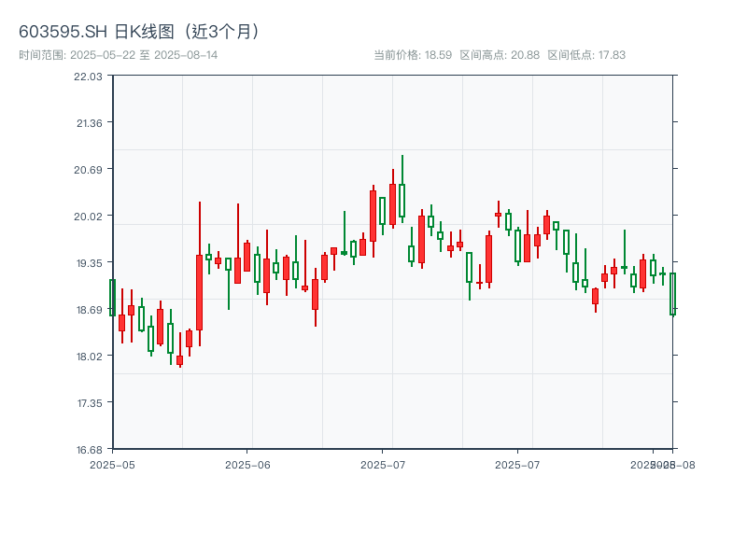Click the last green candlestick at chart's right edge
The height and width of the screenshot is (560, 747).
click(672, 294)
